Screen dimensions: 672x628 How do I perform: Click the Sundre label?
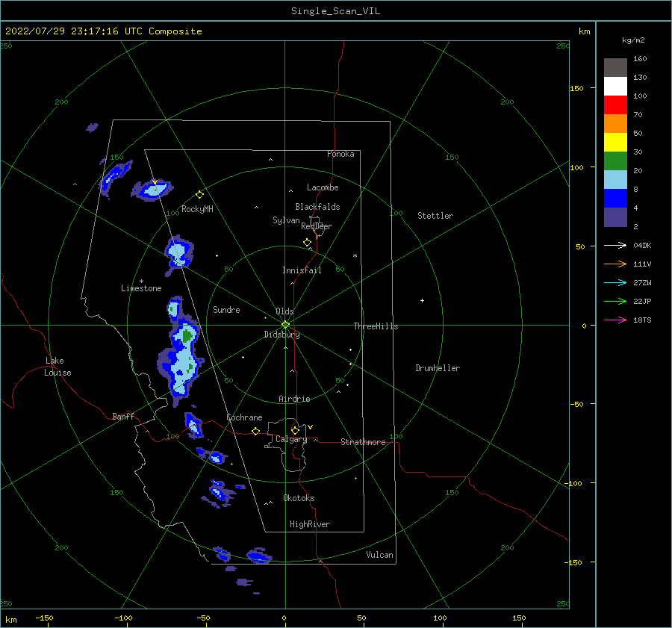pos(226,309)
